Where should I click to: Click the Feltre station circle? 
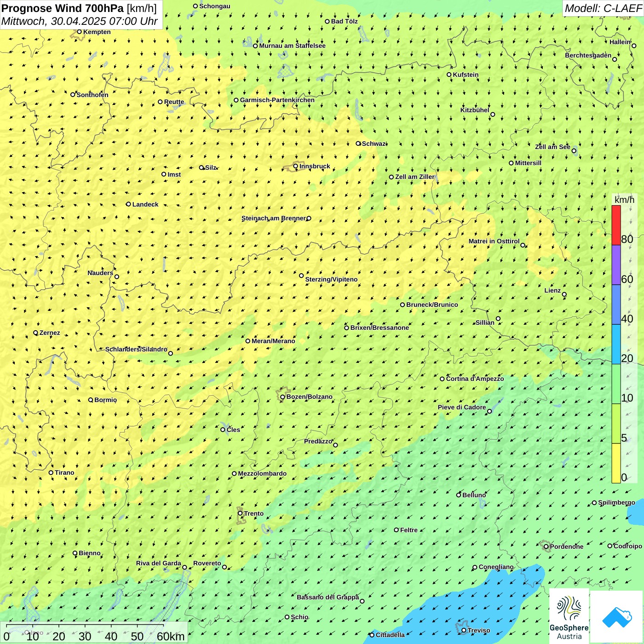coord(397,530)
